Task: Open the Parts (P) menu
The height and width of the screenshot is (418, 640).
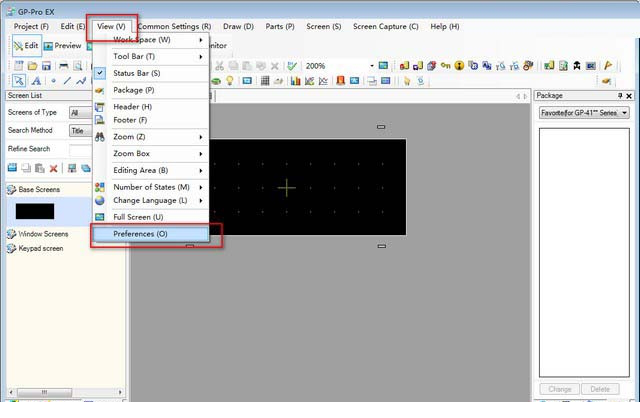Action: click(280, 26)
